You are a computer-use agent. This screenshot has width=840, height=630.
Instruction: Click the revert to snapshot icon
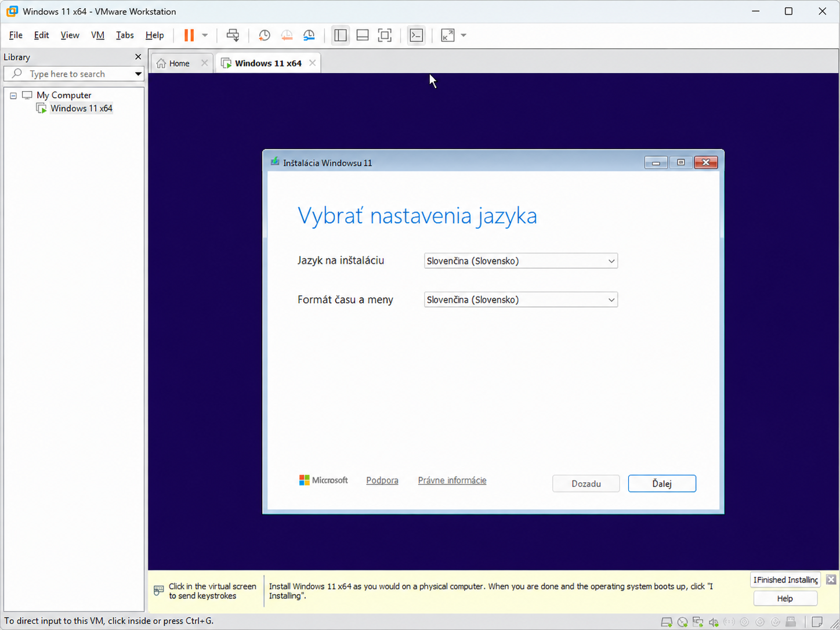tap(287, 35)
